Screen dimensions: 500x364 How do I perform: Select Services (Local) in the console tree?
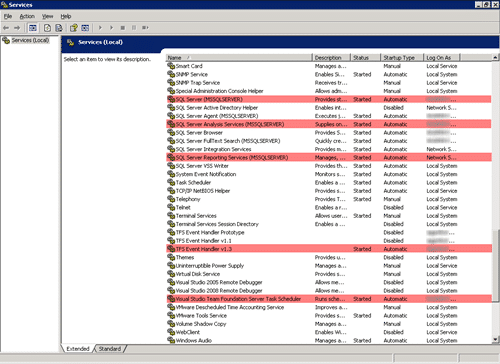(x=30, y=40)
